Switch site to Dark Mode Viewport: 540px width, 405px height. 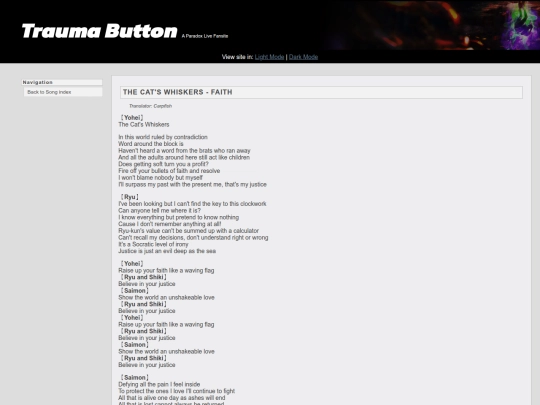coord(303,57)
